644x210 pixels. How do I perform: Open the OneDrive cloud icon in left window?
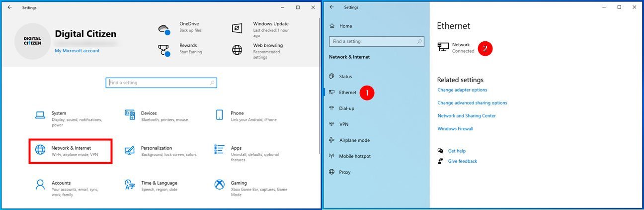pos(164,29)
